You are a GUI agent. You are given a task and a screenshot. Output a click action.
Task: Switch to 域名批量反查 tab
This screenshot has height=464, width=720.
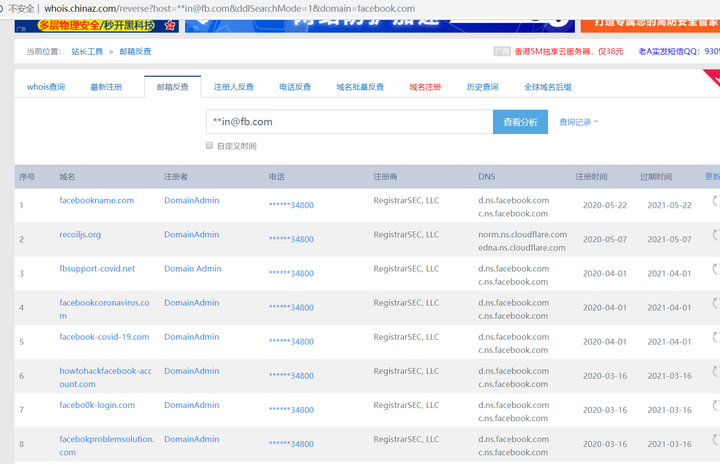coord(360,87)
